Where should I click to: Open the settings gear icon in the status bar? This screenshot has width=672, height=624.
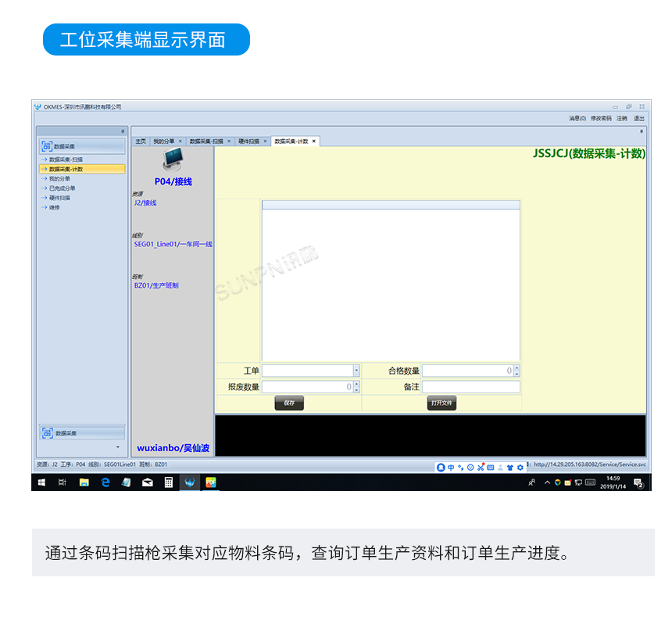(x=520, y=467)
